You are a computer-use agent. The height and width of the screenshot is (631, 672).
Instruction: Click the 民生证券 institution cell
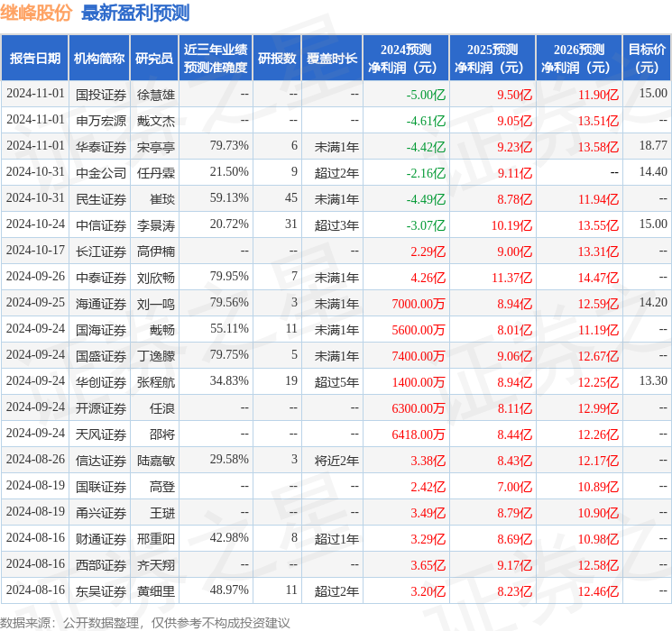pyautogui.click(x=101, y=199)
